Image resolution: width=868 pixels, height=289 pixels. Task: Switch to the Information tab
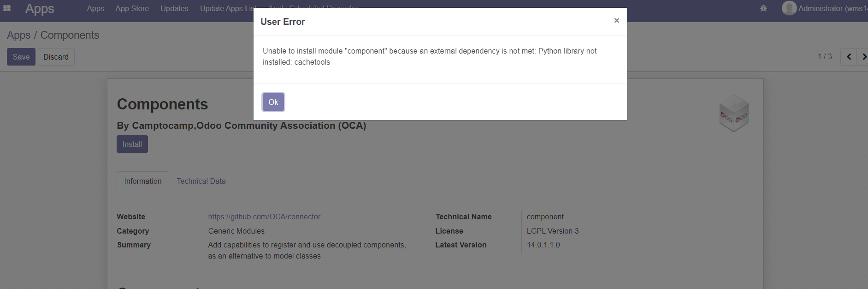point(143,181)
